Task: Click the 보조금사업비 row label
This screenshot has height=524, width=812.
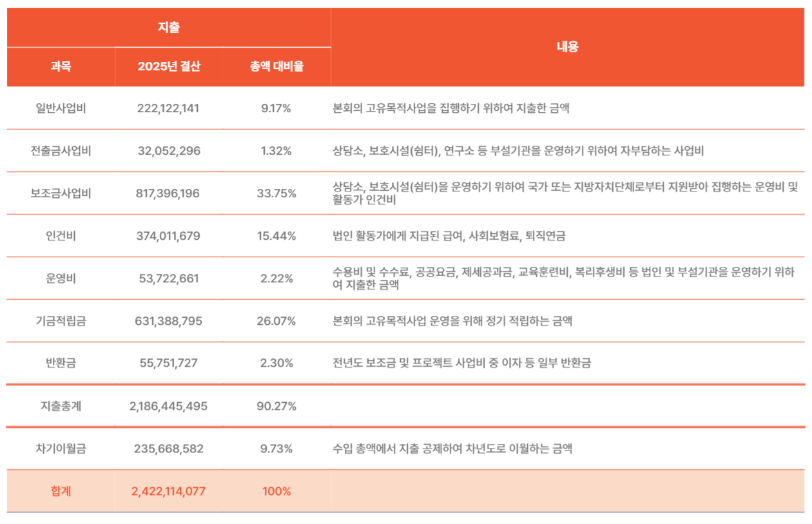Action: [61, 193]
